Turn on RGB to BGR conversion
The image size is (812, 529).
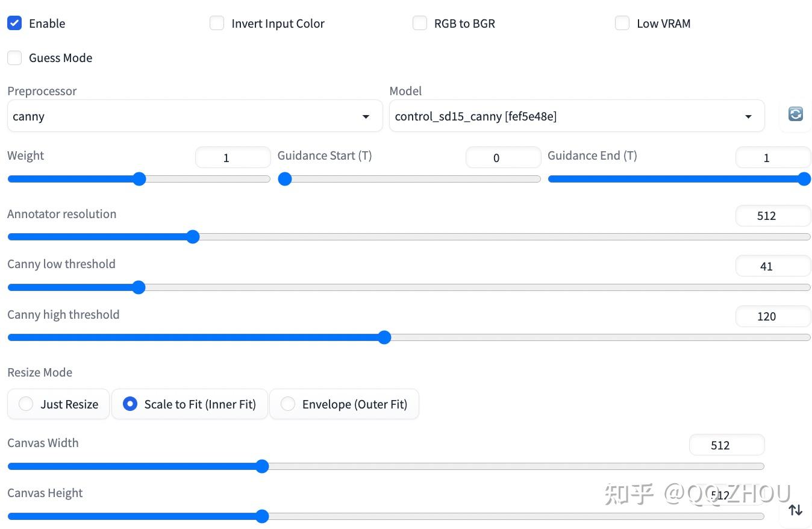coord(419,23)
